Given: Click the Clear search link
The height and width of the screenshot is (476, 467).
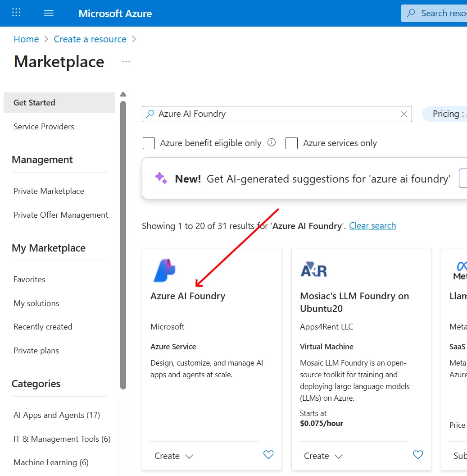Looking at the screenshot, I should [x=372, y=225].
